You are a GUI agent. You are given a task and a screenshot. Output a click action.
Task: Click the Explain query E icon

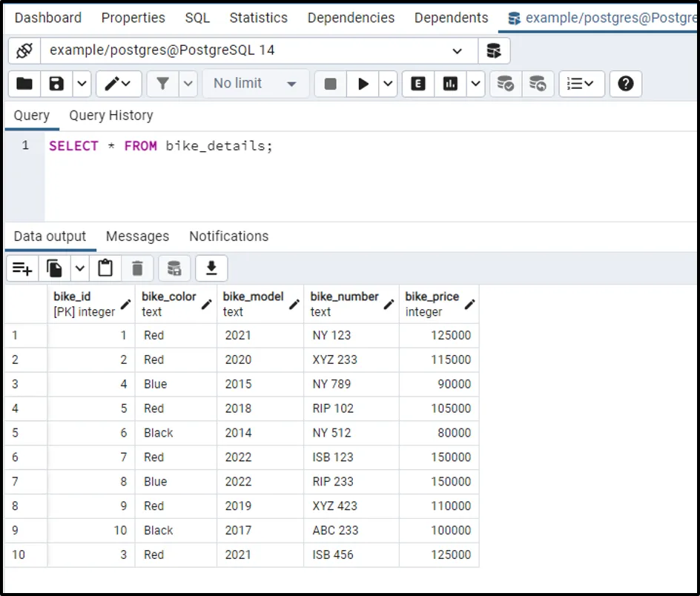click(x=418, y=84)
